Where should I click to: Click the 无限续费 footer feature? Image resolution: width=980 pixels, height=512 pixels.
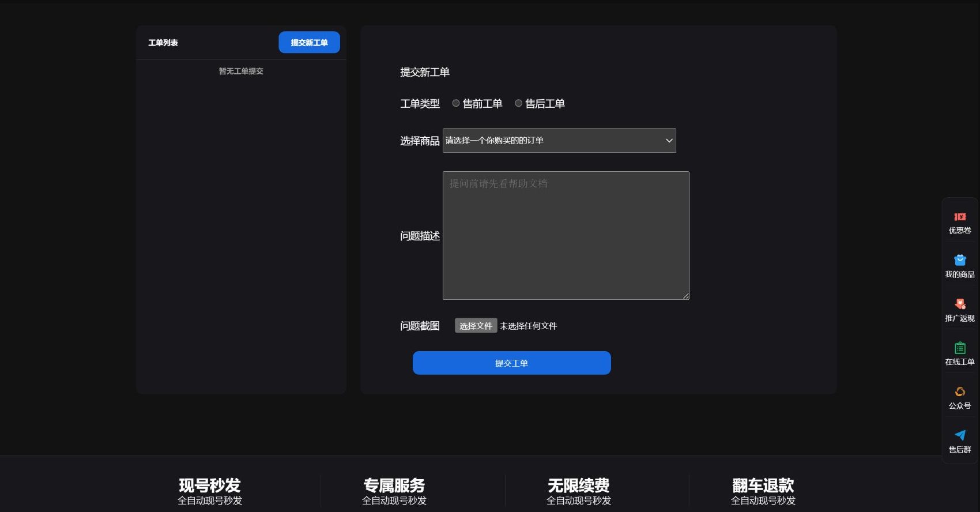click(579, 491)
